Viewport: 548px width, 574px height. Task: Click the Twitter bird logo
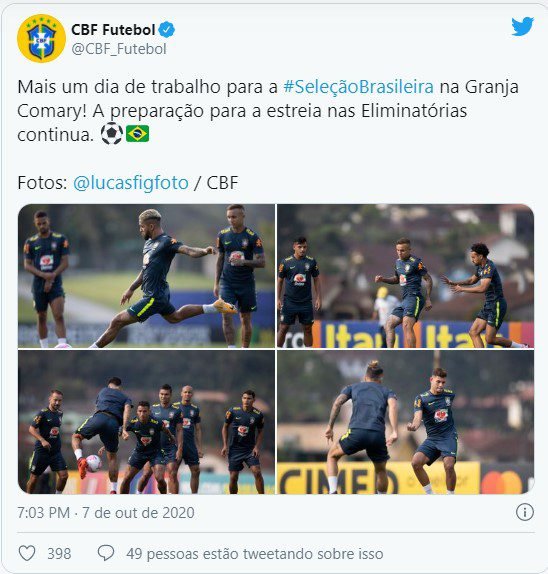[x=522, y=26]
